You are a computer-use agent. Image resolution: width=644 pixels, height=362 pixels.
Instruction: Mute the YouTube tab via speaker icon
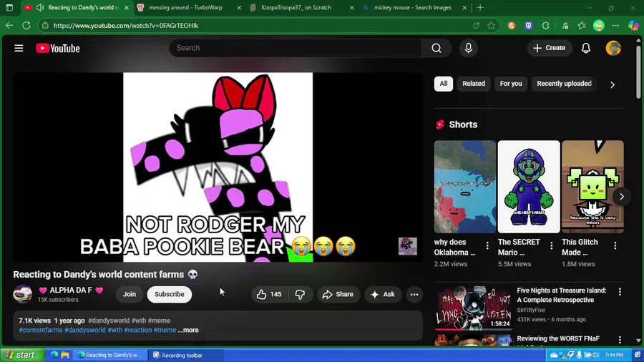coord(40,7)
